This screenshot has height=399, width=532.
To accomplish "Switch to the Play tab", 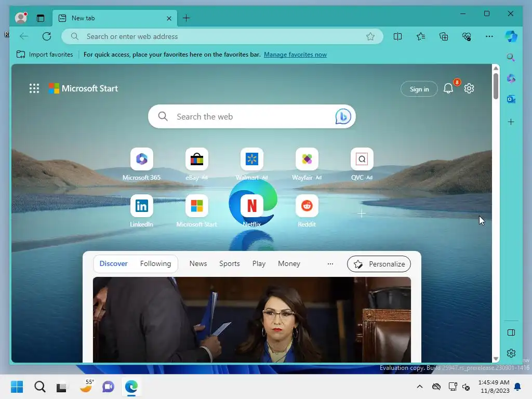I will [x=259, y=263].
